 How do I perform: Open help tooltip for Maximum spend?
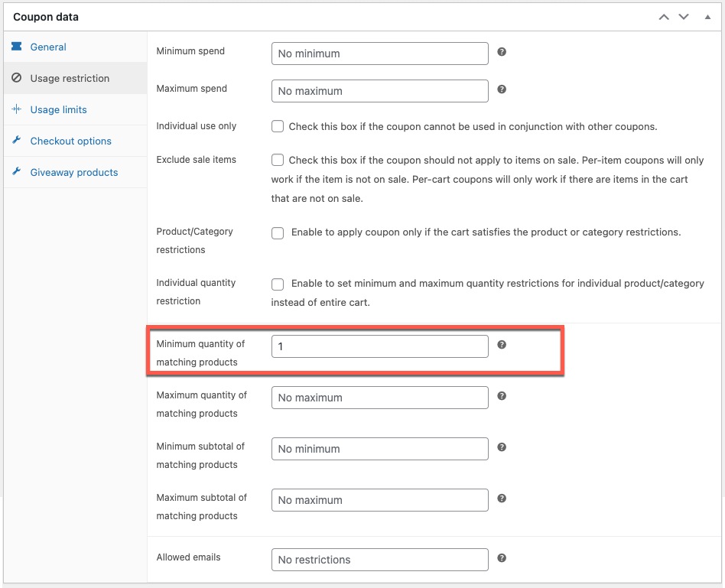click(502, 89)
